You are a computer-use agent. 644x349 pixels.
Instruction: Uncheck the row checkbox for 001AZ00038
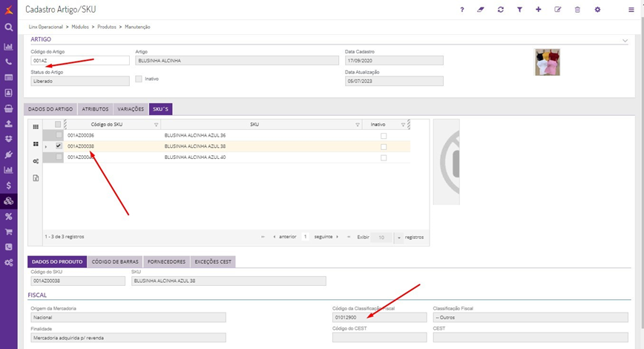click(x=59, y=146)
